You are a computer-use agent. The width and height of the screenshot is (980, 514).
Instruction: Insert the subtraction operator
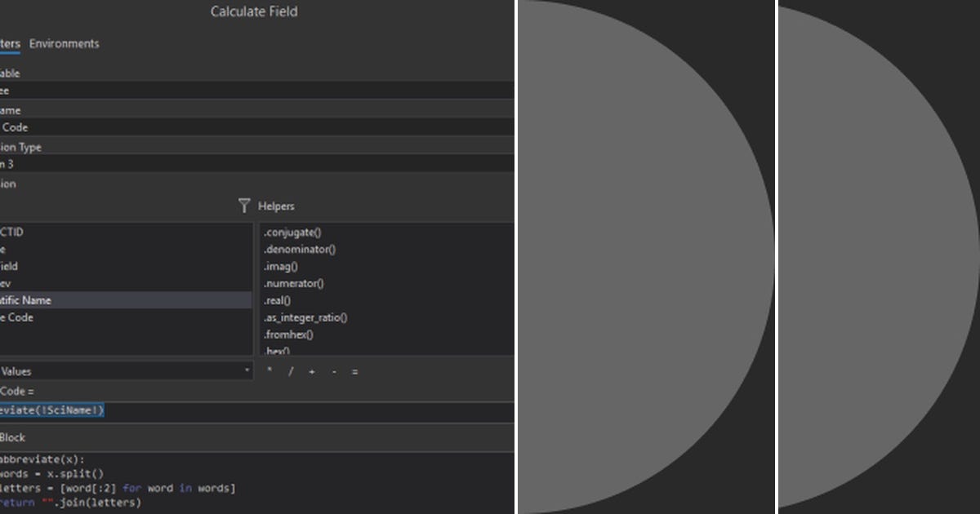click(x=333, y=371)
